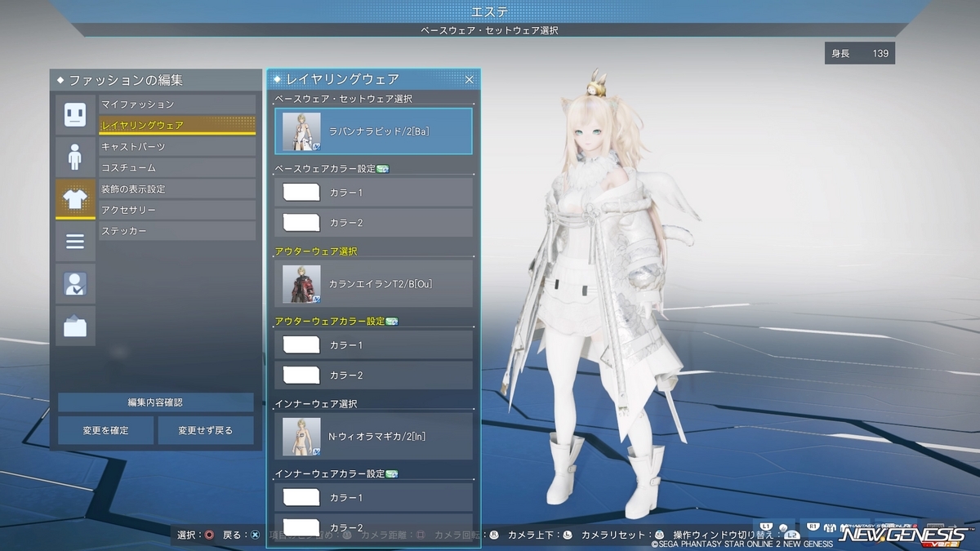Click アウターウェア選択 section heading
This screenshot has width=980, height=551.
316,251
